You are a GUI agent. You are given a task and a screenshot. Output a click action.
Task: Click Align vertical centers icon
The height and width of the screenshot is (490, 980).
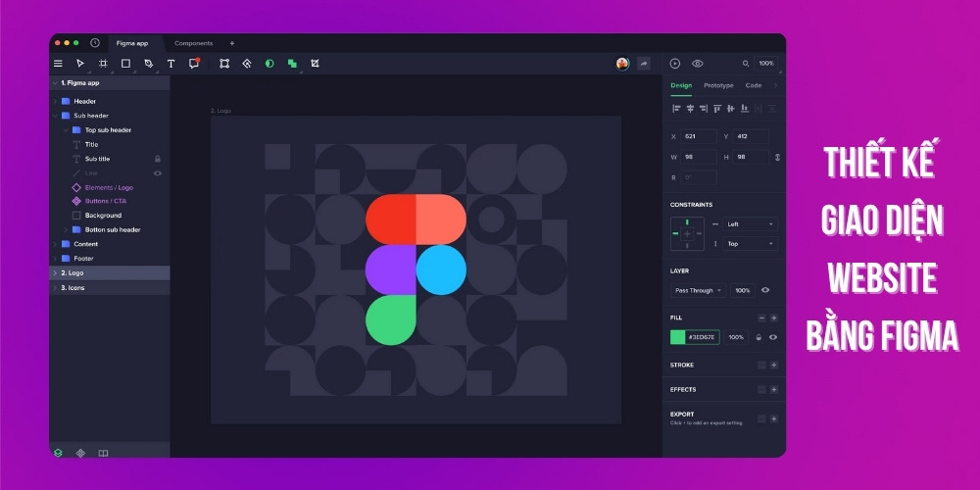click(731, 109)
